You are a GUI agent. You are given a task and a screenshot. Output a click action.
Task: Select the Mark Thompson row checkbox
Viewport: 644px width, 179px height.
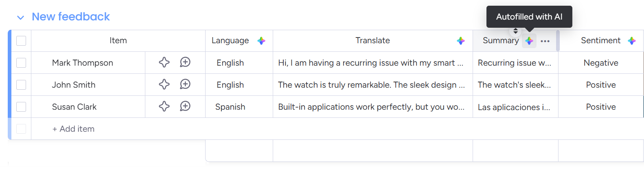click(x=21, y=63)
